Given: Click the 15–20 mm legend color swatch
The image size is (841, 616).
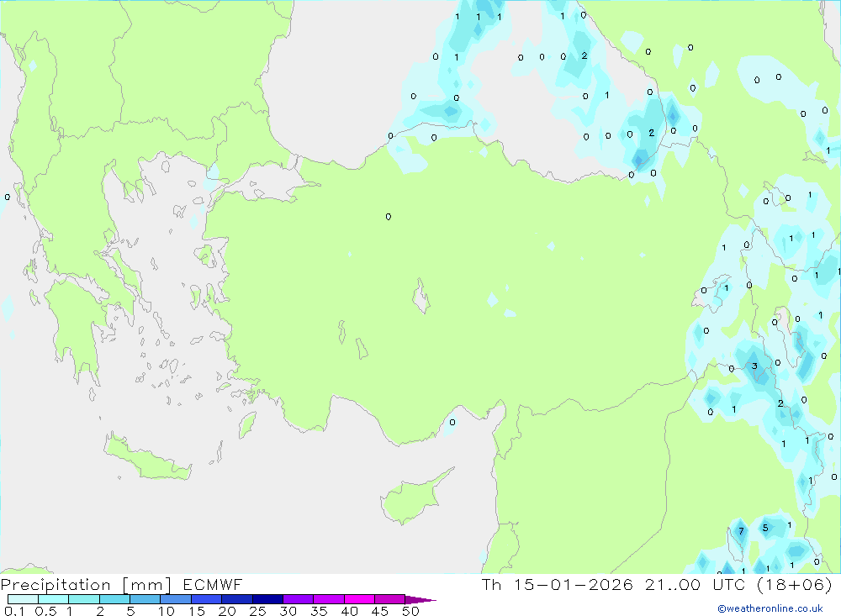Looking at the screenshot, I should (x=206, y=599).
